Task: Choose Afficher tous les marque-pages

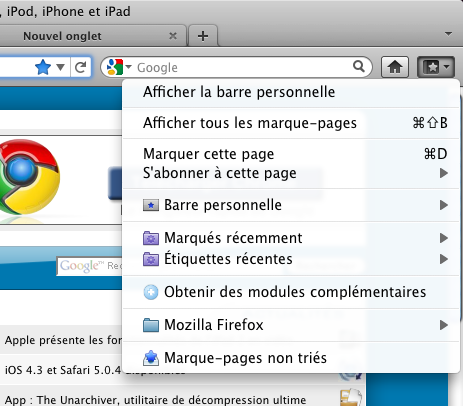Action: point(291,123)
